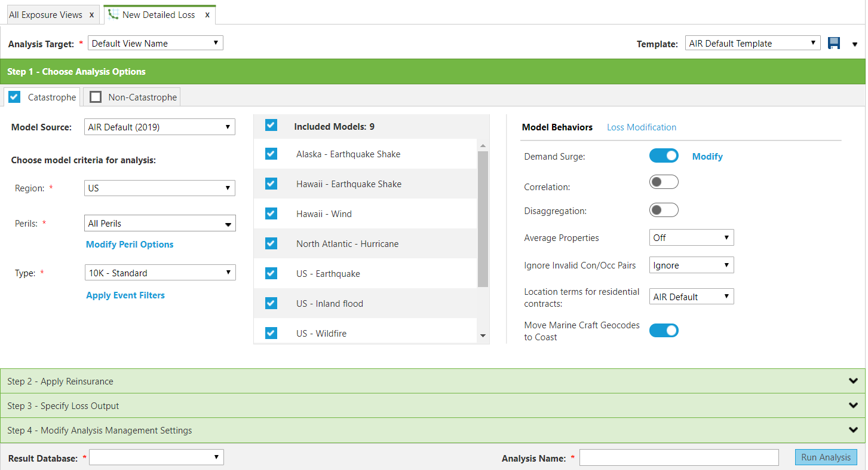868x470 pixels.
Task: Open the Perils dropdown
Action: 160,223
